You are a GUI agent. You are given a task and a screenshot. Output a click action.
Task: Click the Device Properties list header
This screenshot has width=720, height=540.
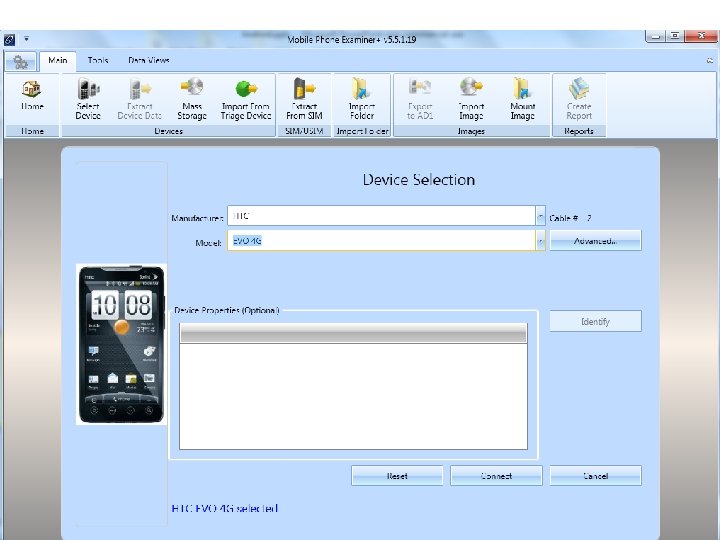tap(353, 333)
